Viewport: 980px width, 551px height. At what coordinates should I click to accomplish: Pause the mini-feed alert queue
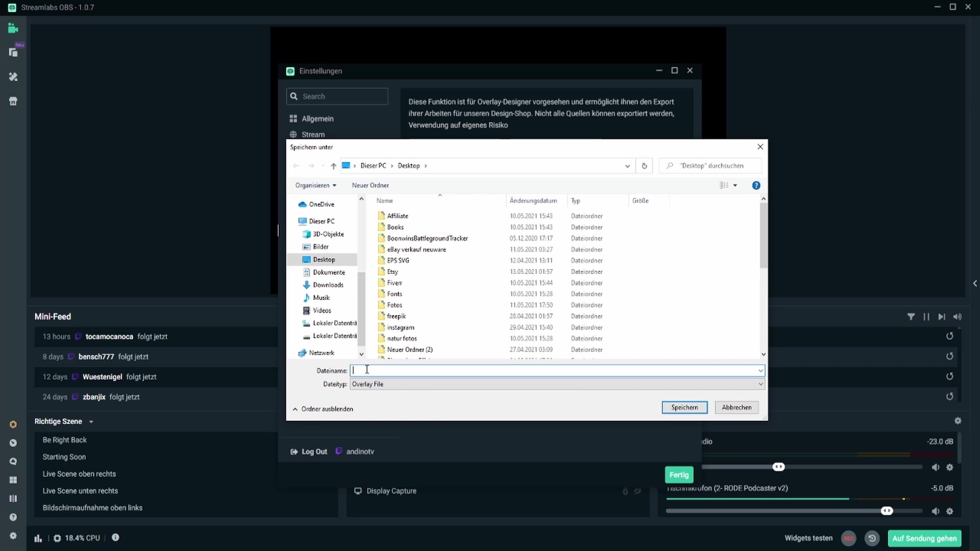click(x=926, y=317)
